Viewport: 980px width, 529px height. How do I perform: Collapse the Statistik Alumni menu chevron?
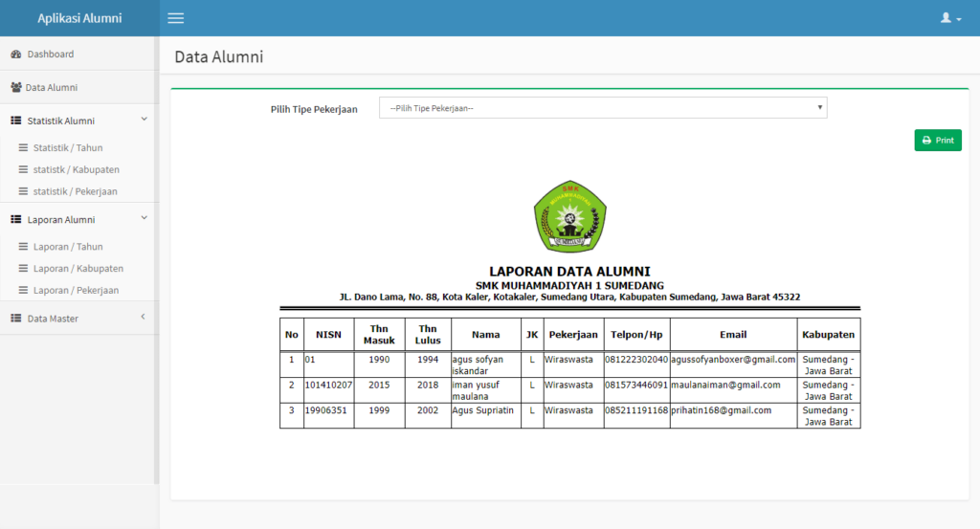pyautogui.click(x=144, y=120)
